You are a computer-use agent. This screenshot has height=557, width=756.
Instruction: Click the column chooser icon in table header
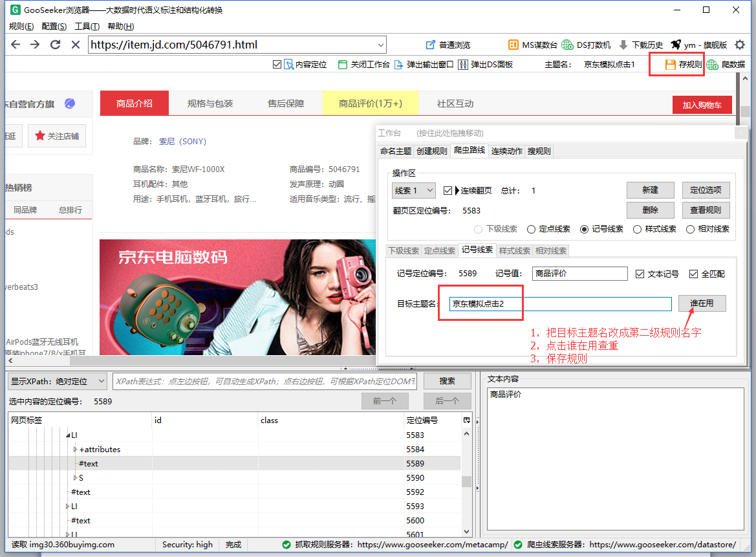pos(466,420)
